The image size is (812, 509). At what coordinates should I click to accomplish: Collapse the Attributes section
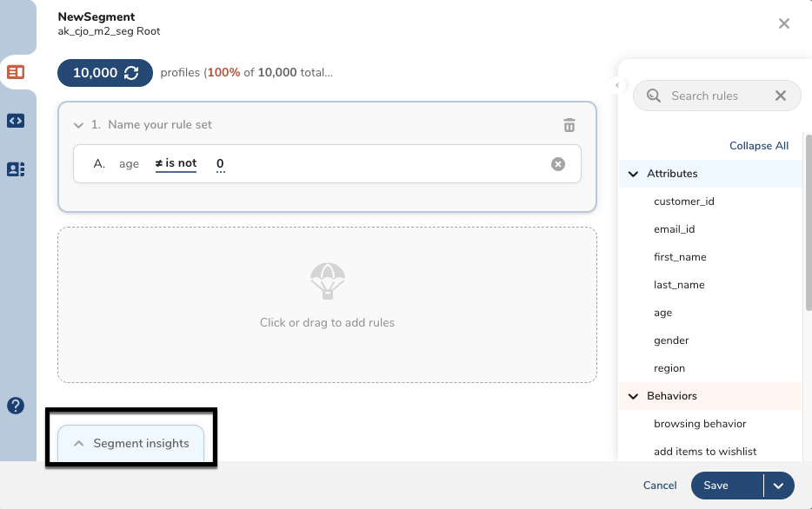[634, 174]
